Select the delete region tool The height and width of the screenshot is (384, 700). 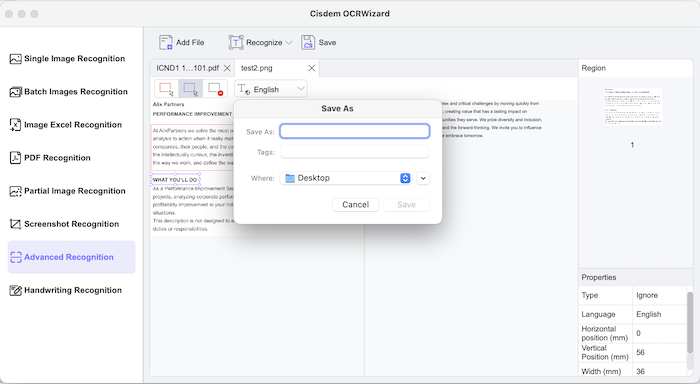(x=215, y=89)
